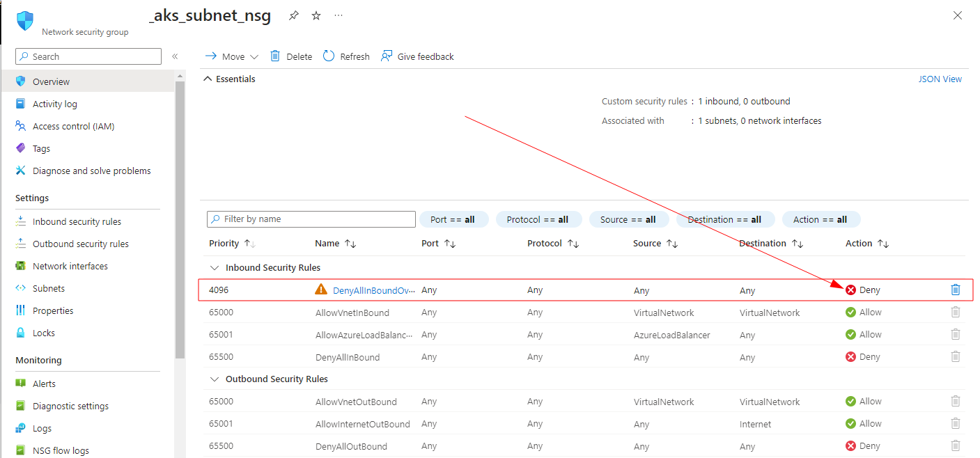Viewport: 980px width, 458px height.
Task: Open the DenyAllInBoundOv... rule link
Action: tap(374, 290)
